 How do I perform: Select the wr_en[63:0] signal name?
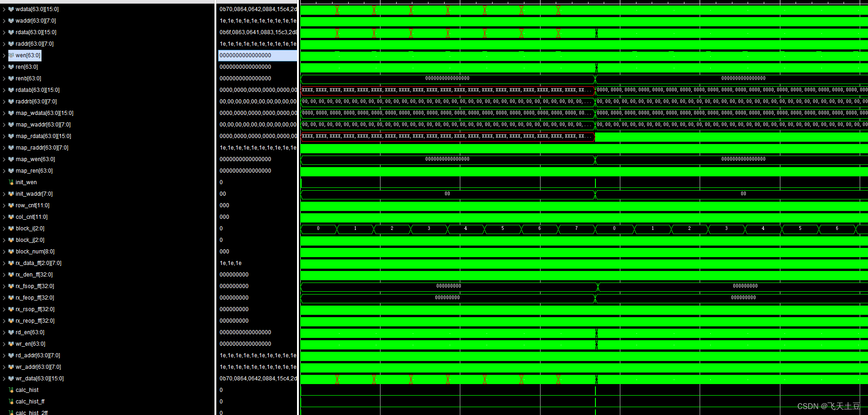point(30,344)
